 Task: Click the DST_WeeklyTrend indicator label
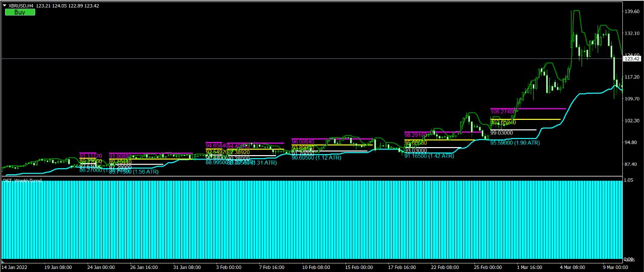[23, 180]
